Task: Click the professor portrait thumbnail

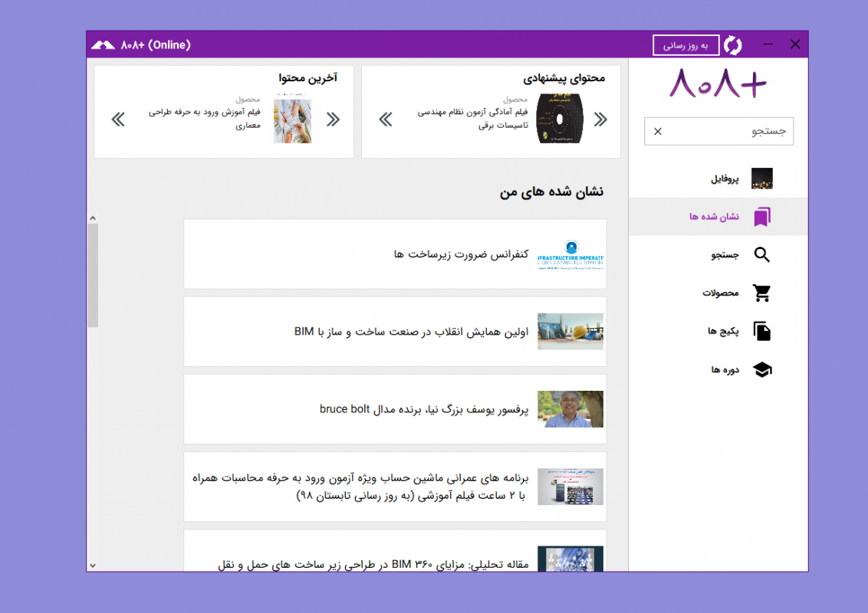Action: pyautogui.click(x=570, y=409)
